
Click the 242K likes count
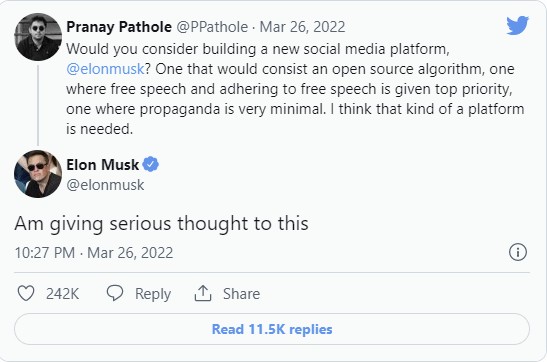(62, 294)
